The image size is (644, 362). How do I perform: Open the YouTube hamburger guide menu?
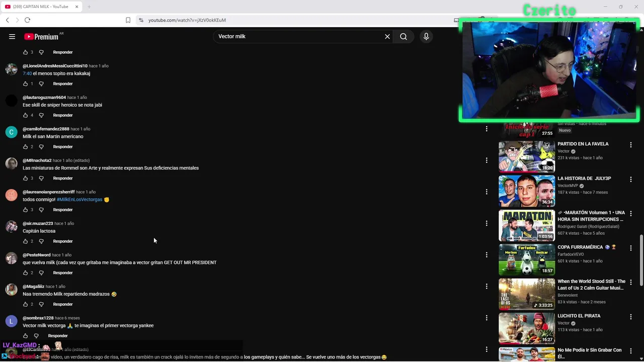pyautogui.click(x=12, y=36)
